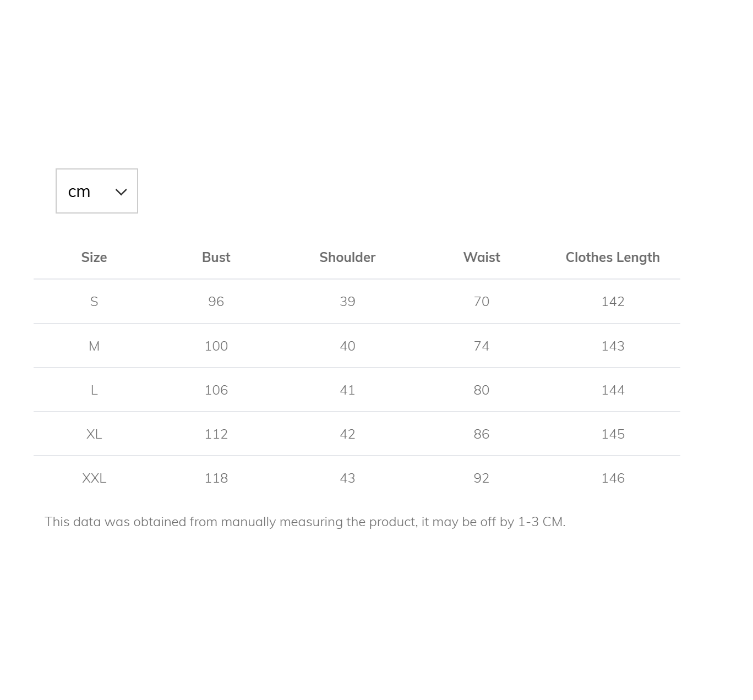
Task: Click the Shoulder column header
Action: 347,257
